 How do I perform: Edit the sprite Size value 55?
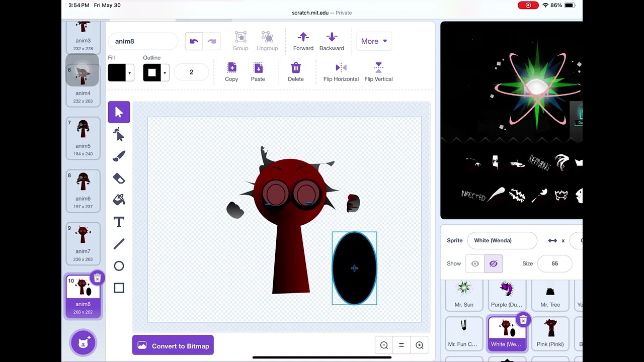554,263
